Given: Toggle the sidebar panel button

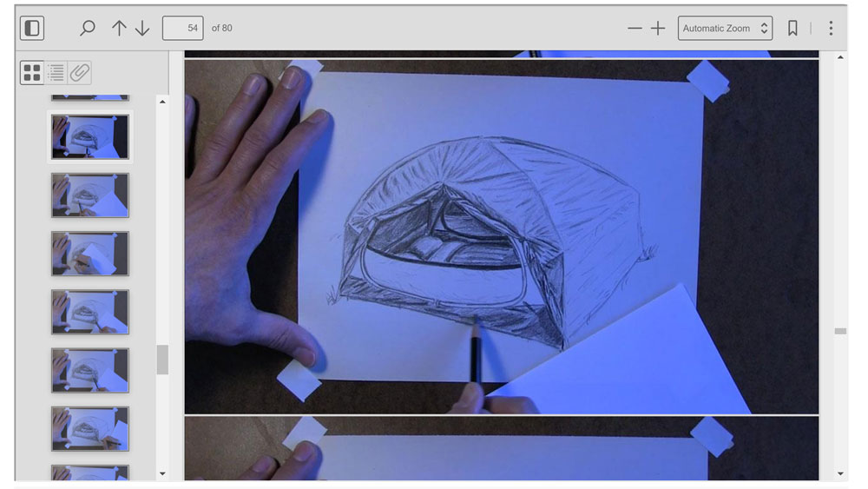Looking at the screenshot, I should (x=32, y=29).
